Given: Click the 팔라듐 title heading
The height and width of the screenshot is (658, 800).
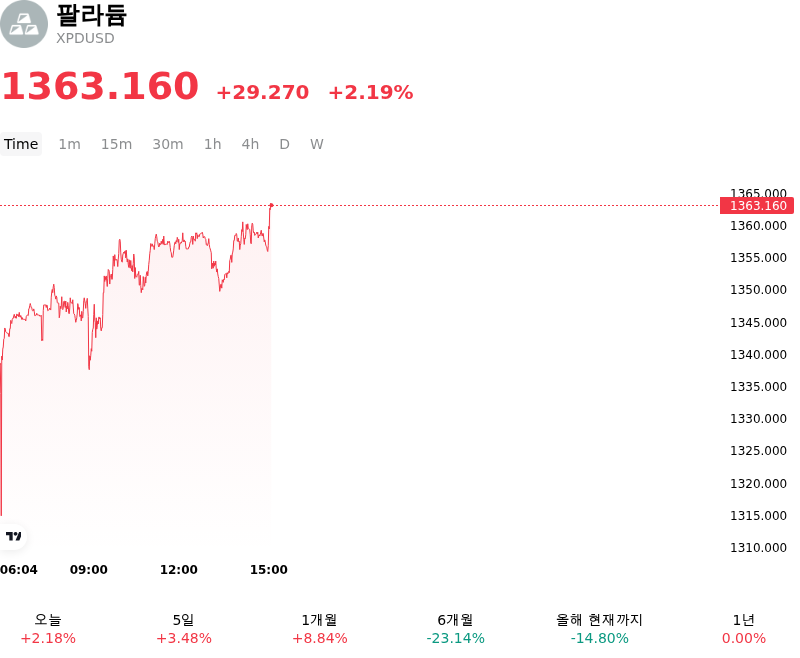Looking at the screenshot, I should (x=91, y=15).
